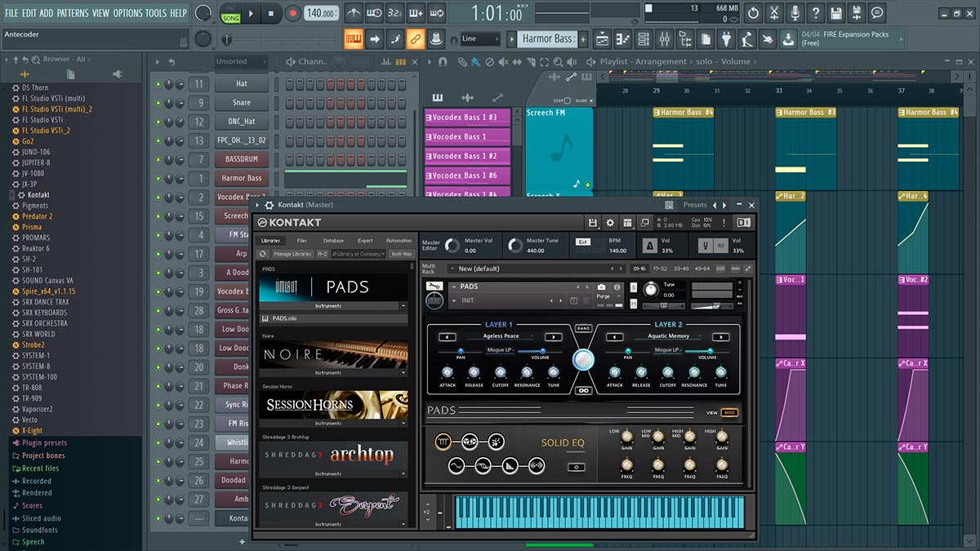Click the Kontakt tuning fork icon
980x551 pixels.
(x=704, y=245)
